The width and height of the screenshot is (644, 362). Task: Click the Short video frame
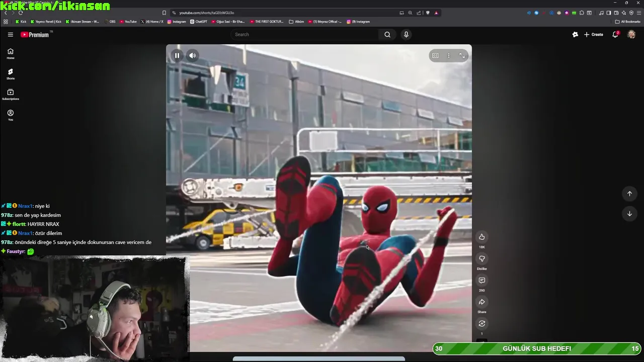(319, 198)
